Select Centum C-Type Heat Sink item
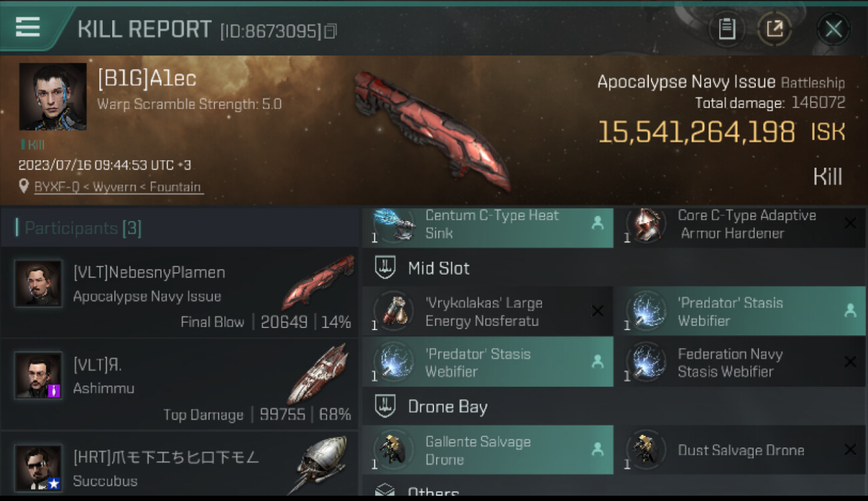 (x=488, y=225)
